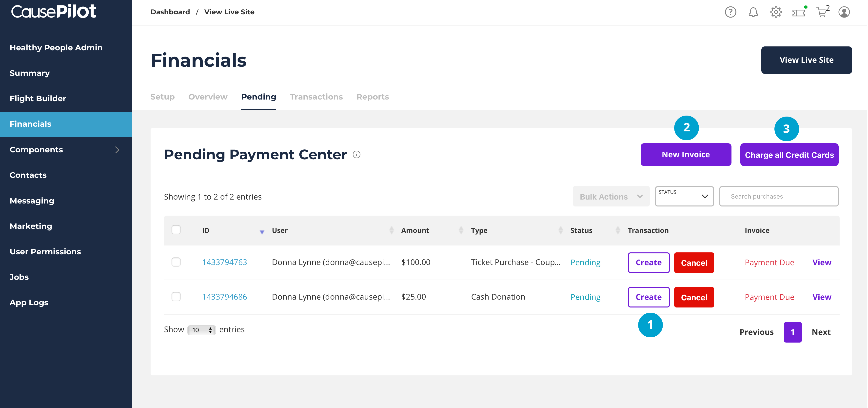Screen dimensions: 868x408
Task: Switch to the Transactions tab
Action: pos(316,97)
